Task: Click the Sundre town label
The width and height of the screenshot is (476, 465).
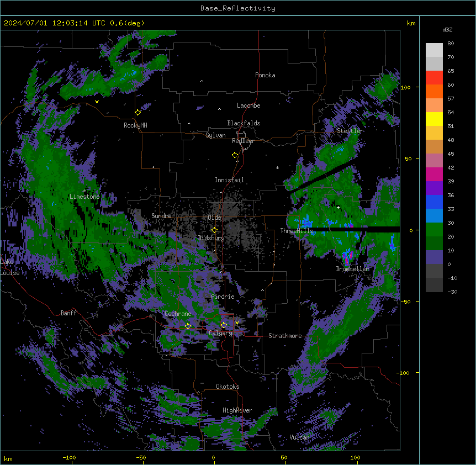Action: tap(161, 216)
